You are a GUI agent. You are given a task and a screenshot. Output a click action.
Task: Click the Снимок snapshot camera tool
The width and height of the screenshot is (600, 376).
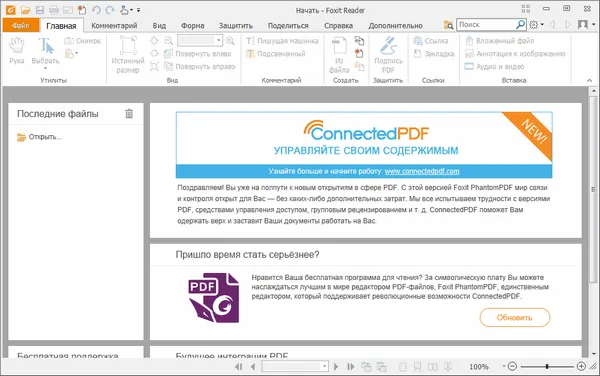tap(83, 41)
